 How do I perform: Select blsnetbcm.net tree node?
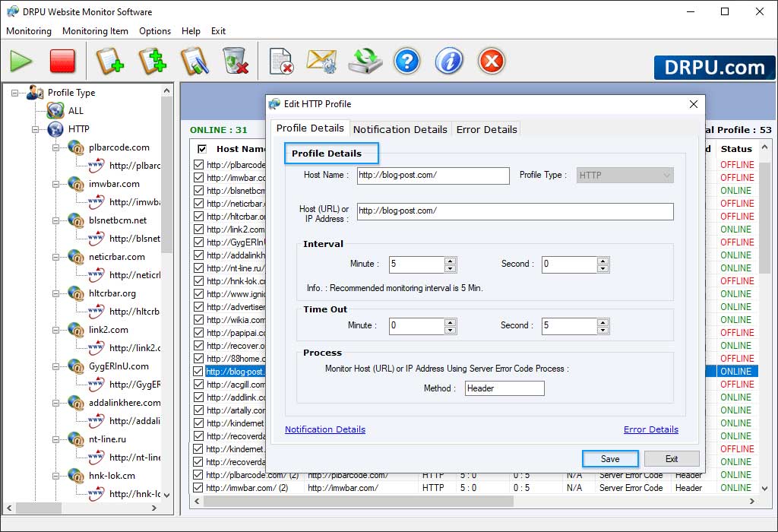point(118,220)
